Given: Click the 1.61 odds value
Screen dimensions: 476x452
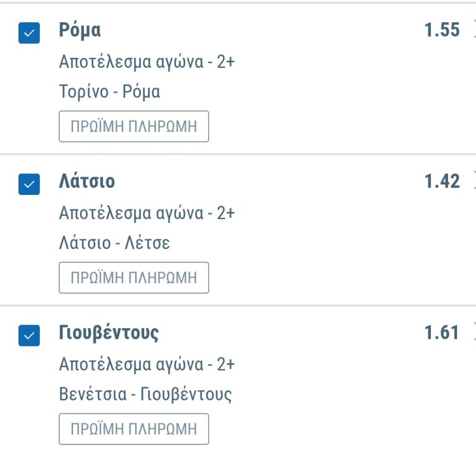Looking at the screenshot, I should tap(442, 332).
